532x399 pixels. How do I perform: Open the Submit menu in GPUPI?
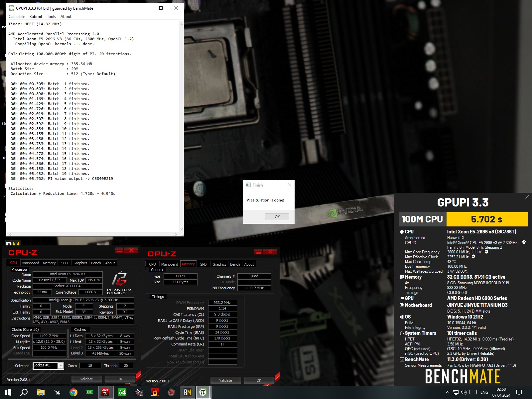point(36,17)
